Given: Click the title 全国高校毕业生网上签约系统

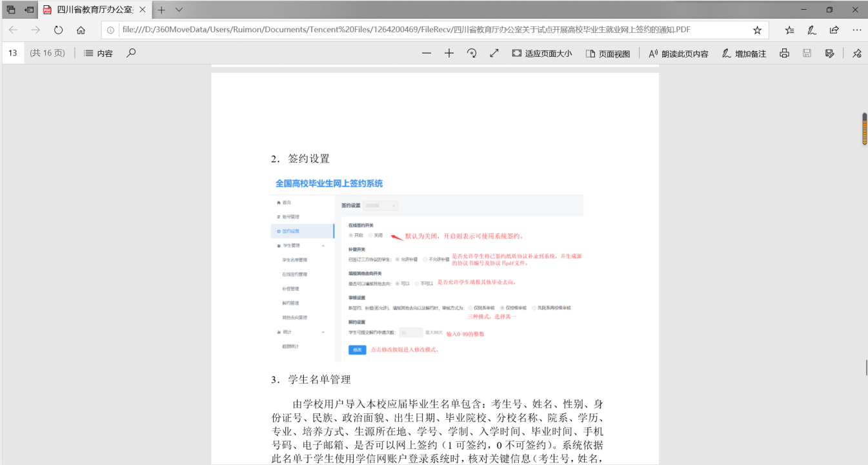Looking at the screenshot, I should [329, 183].
